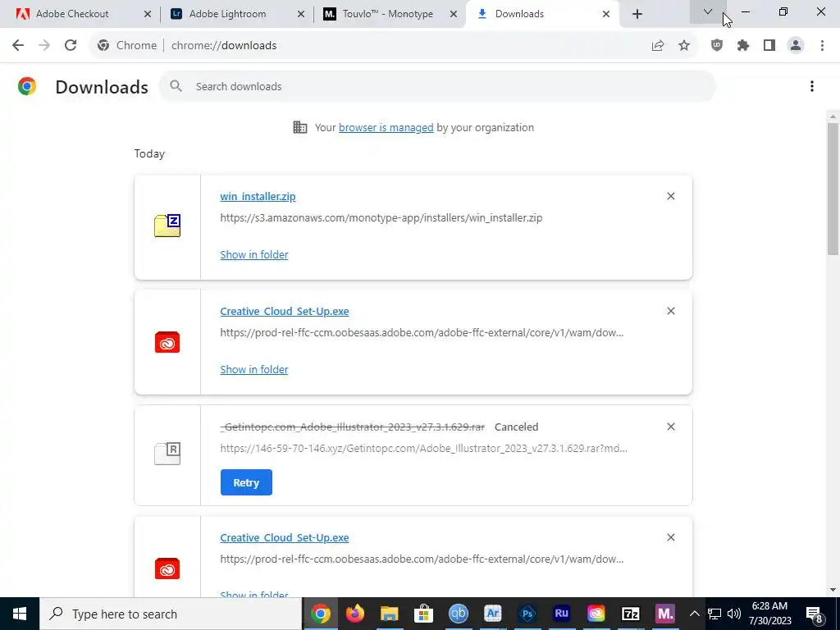Open Creative Cloud from the taskbar

596,614
